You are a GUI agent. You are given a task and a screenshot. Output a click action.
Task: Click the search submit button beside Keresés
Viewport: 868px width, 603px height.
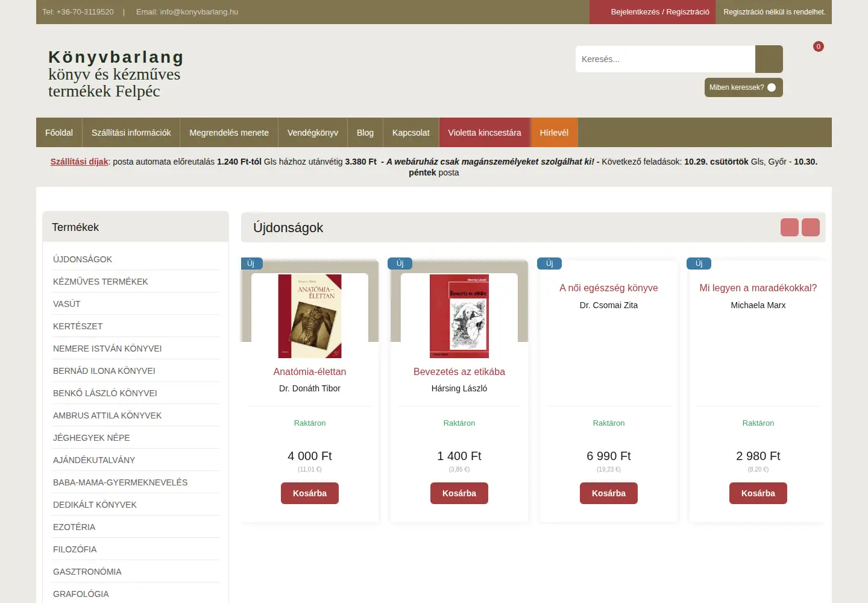click(x=769, y=59)
